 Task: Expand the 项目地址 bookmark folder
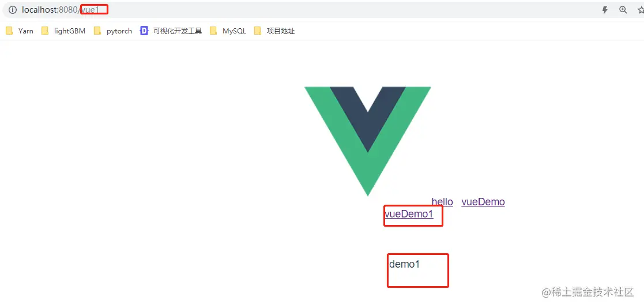pyautogui.click(x=274, y=31)
